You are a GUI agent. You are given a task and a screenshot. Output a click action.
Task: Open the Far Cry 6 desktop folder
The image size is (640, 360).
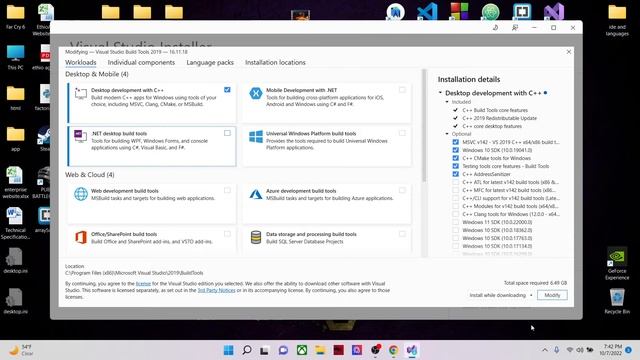(x=16, y=16)
